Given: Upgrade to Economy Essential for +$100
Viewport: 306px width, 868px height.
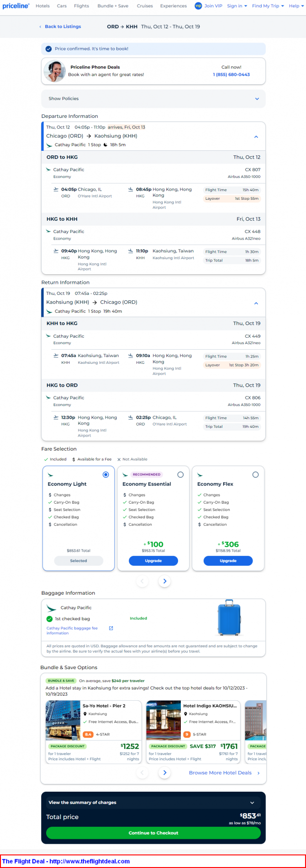Looking at the screenshot, I should [x=153, y=561].
